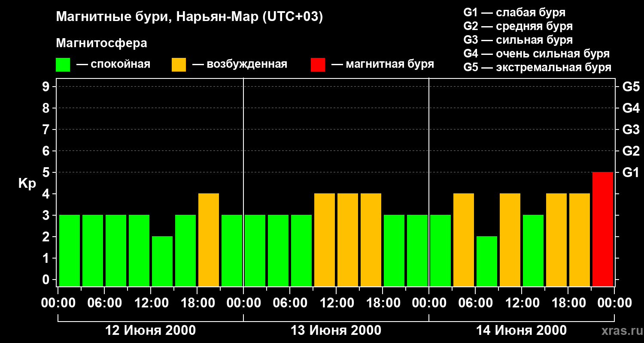
Task: Click the right-axis G5 scale label
Action: pos(631,87)
